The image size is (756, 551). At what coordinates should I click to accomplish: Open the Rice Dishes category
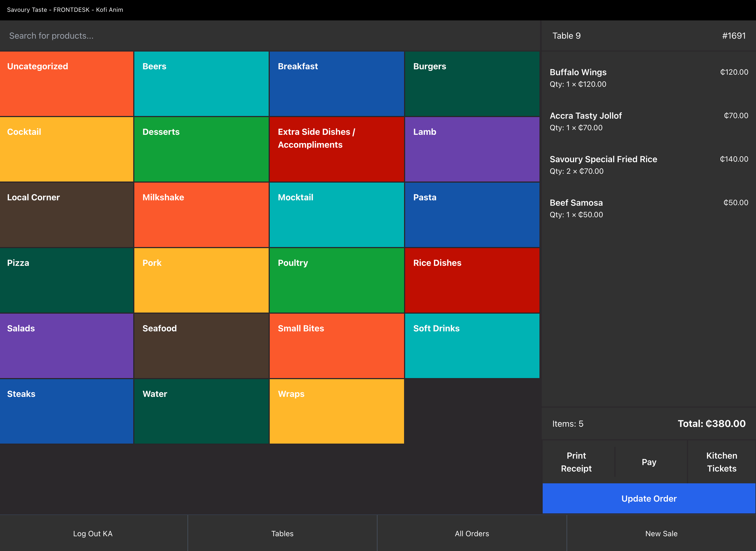(472, 280)
